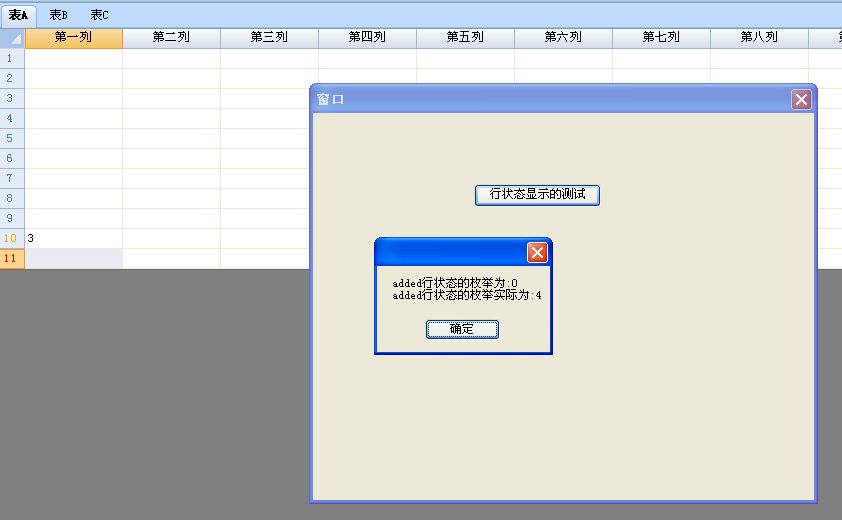Select row header 10
This screenshot has height=520, width=842.
click(x=12, y=238)
